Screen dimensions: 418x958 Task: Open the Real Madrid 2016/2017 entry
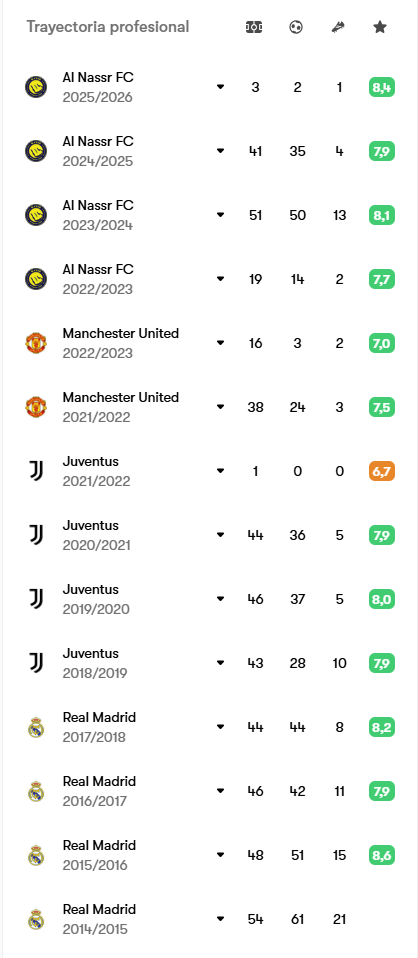(x=210, y=791)
